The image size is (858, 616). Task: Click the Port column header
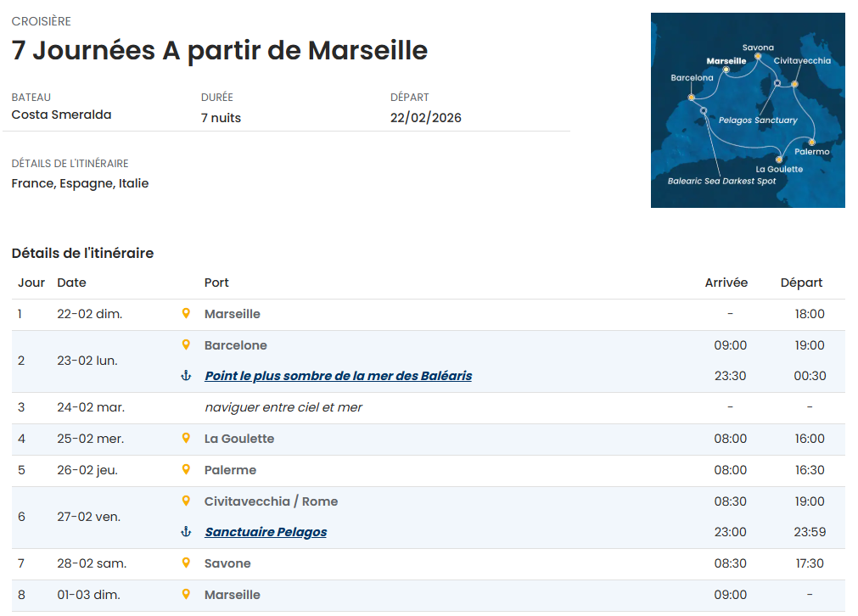tap(216, 283)
